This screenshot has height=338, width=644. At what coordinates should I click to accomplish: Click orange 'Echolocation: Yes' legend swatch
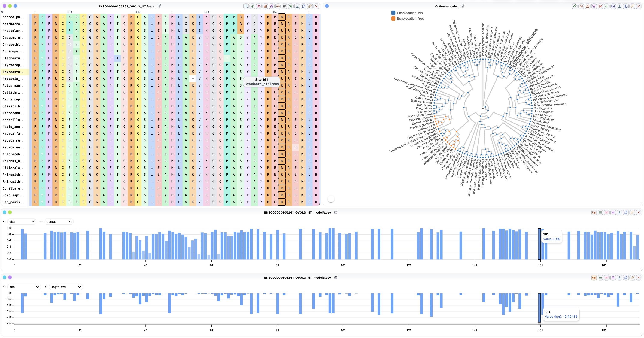[x=393, y=18]
